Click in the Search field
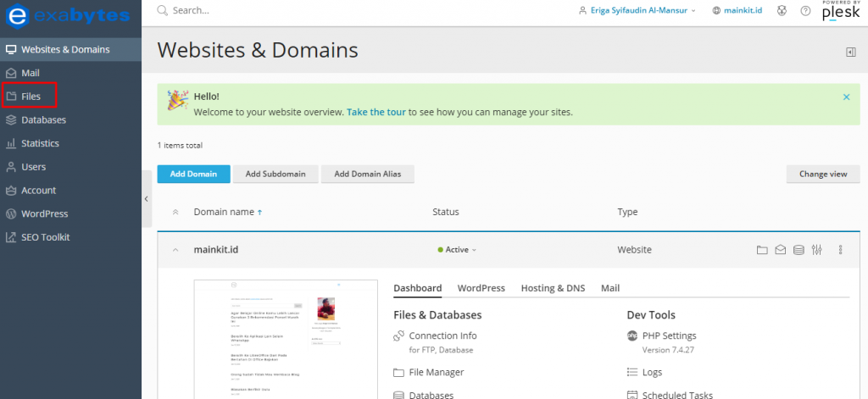The width and height of the screenshot is (868, 399). pos(254,11)
